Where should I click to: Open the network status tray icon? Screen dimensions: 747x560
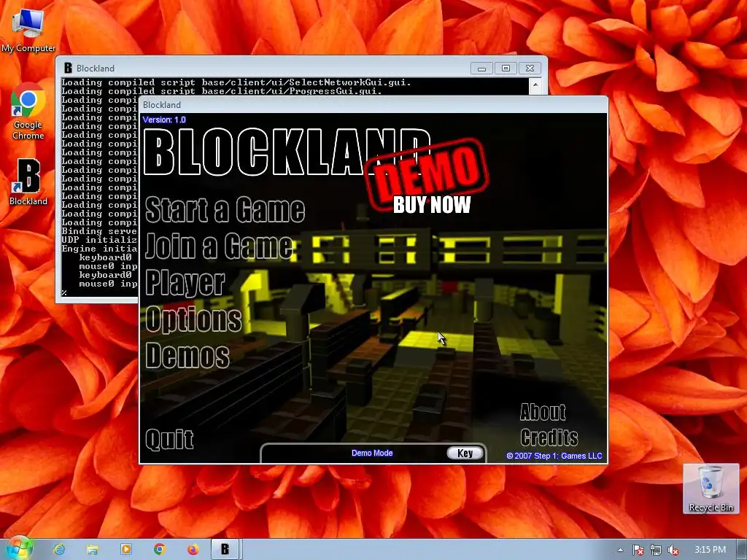click(x=656, y=550)
